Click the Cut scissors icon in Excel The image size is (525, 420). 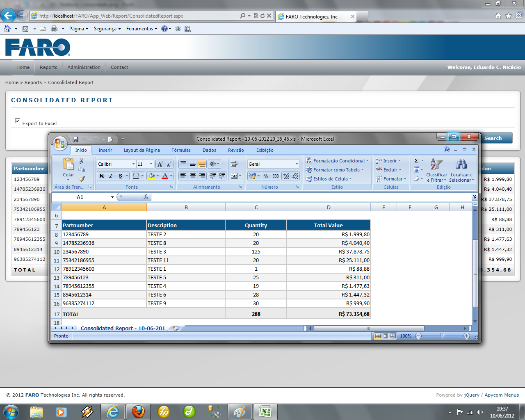82,161
